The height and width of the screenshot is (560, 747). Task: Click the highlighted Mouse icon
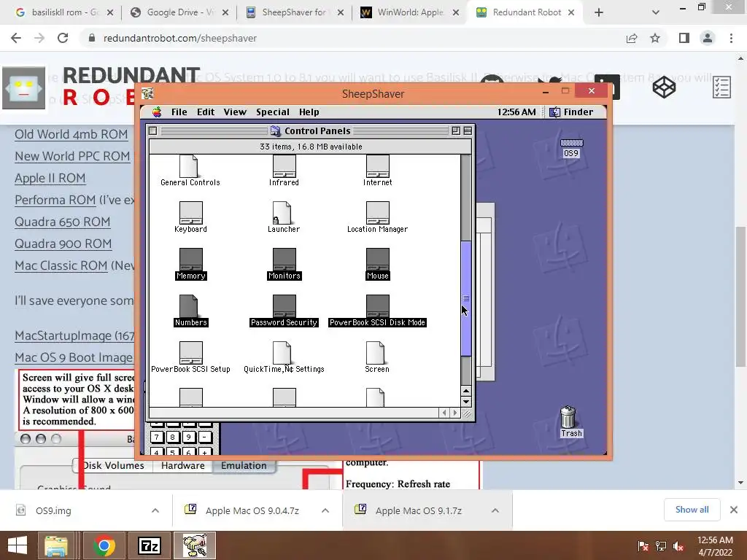point(378,260)
